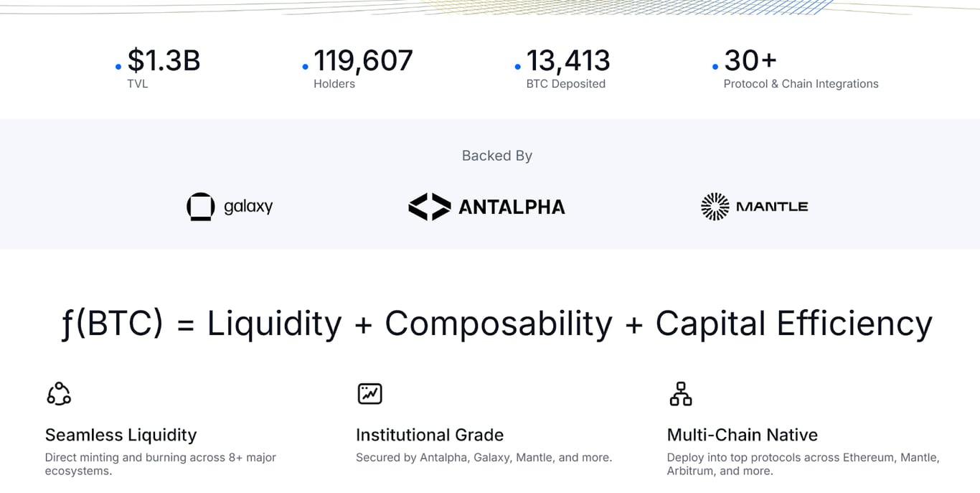Click the Multi-Chain Native title
This screenshot has height=493, width=980.
click(x=743, y=435)
